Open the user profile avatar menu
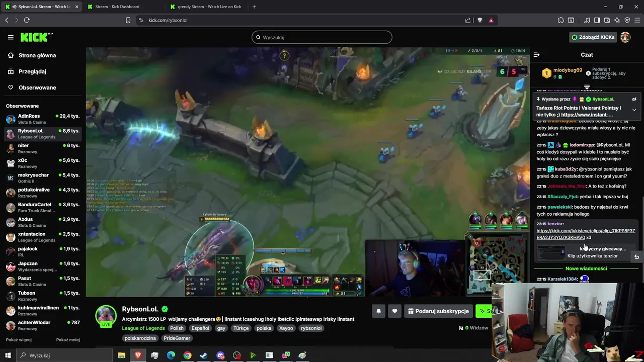This screenshot has height=362, width=644. coord(625,37)
